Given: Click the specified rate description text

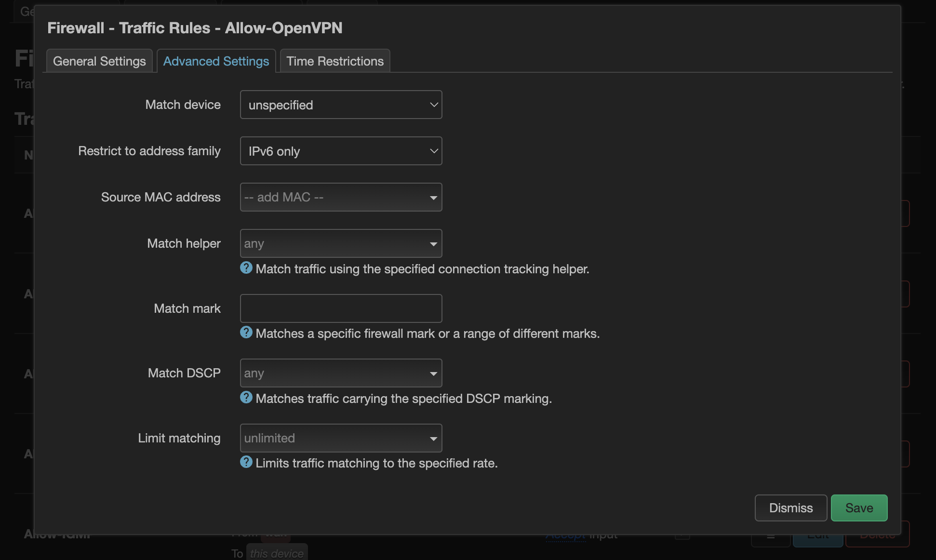Looking at the screenshot, I should point(376,463).
